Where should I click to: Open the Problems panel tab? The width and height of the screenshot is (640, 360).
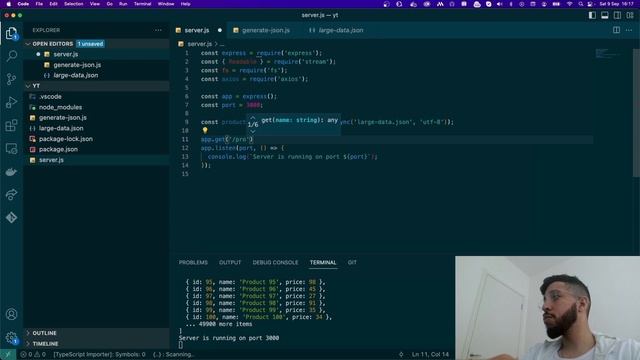[193, 262]
